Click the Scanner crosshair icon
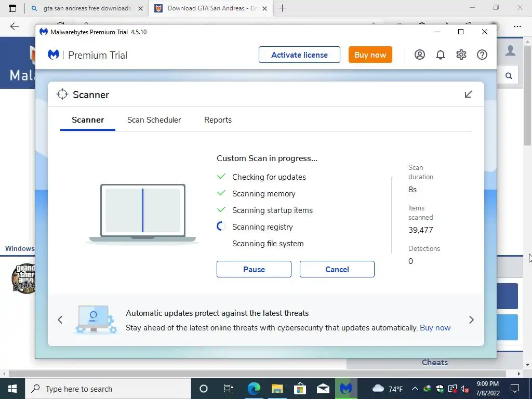Screen dimensions: 532x399 [x=62, y=95]
